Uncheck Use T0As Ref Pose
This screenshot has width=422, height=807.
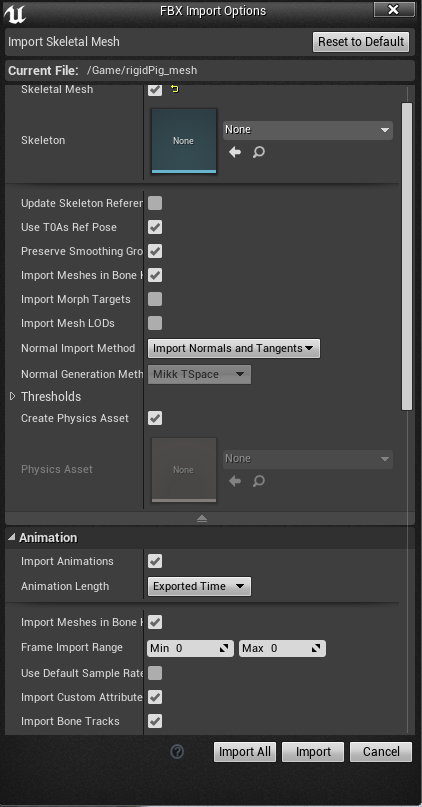pyautogui.click(x=155, y=227)
